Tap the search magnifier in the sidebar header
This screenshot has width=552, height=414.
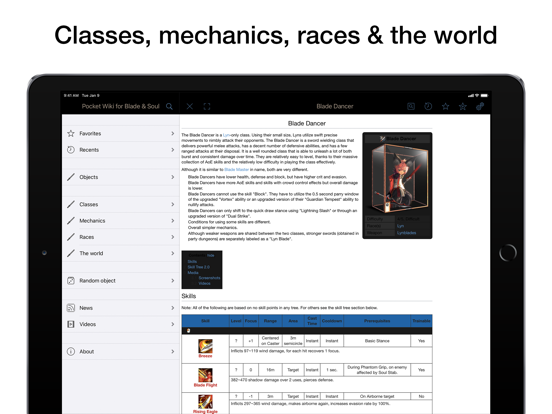[169, 106]
